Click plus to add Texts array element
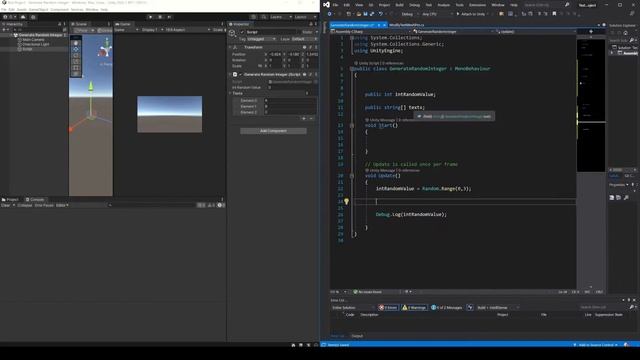 click(x=304, y=118)
